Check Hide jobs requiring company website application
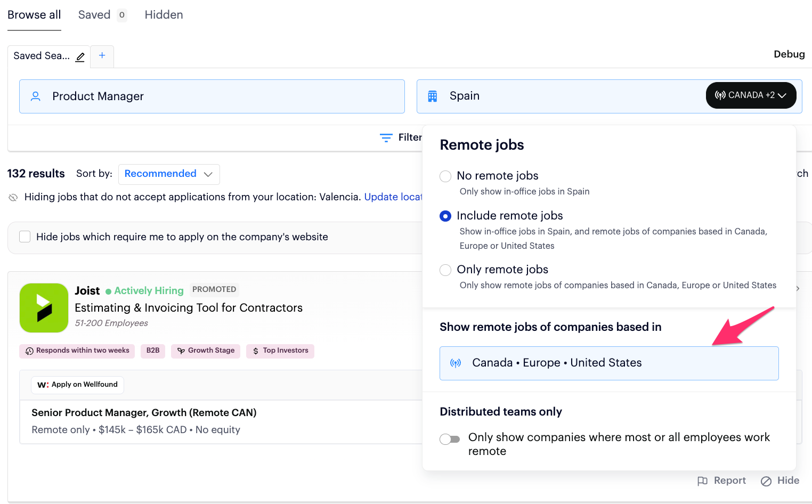Viewport: 812px width, 504px height. click(x=25, y=237)
